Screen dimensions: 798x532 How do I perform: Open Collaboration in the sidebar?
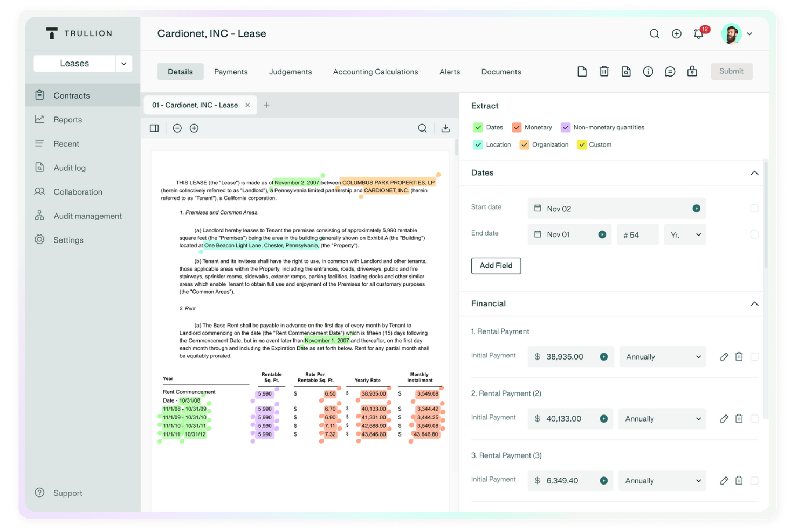click(82, 192)
